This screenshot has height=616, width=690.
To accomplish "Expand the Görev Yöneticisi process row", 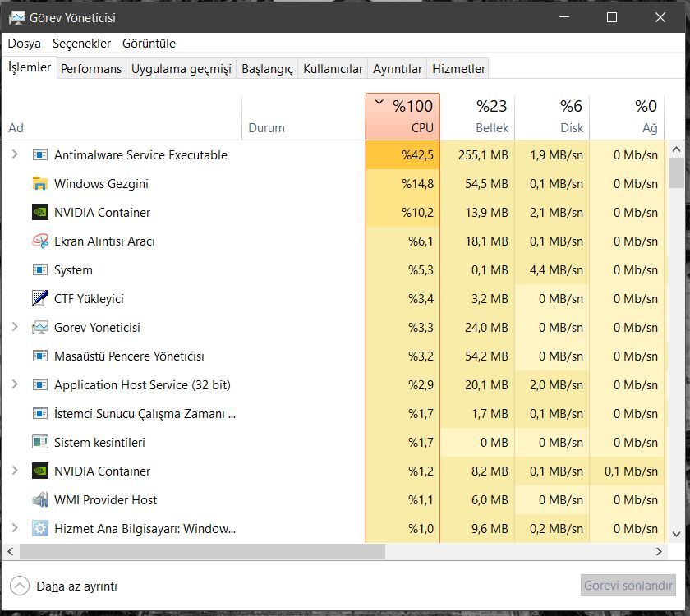I will click(x=15, y=328).
